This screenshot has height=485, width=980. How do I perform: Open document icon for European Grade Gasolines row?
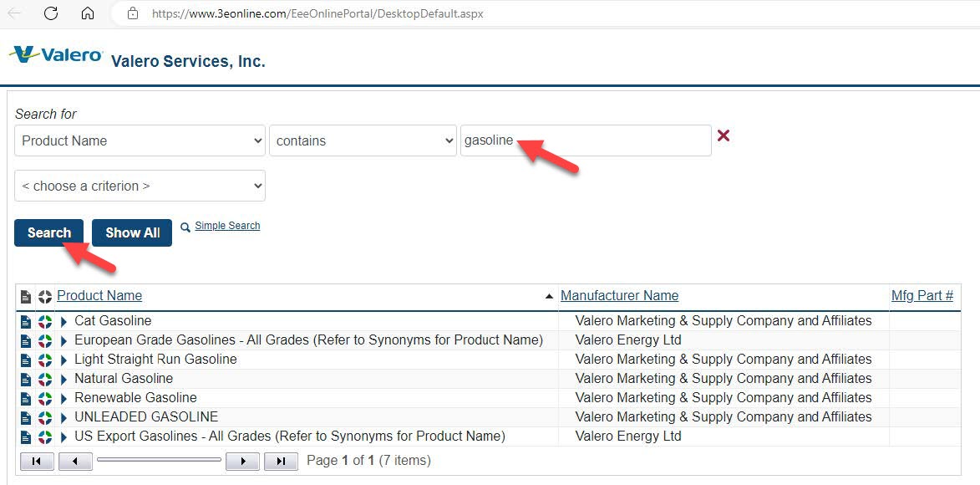(26, 341)
